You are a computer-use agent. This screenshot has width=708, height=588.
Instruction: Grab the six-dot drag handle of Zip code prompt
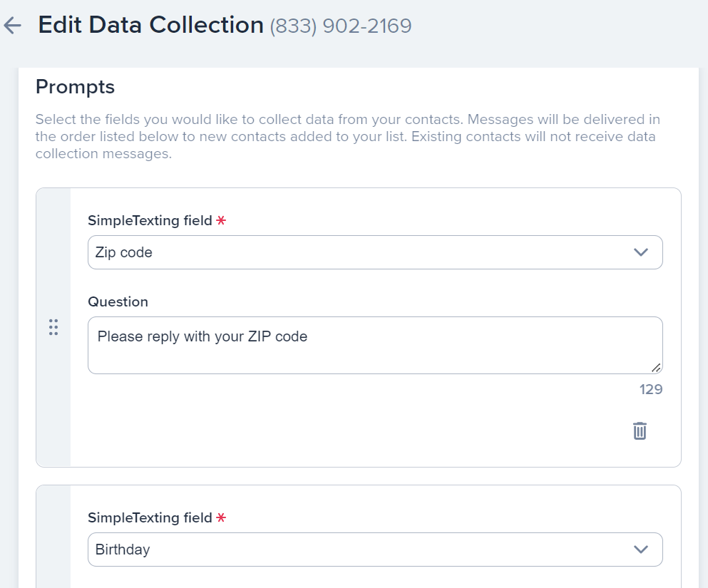(x=53, y=327)
